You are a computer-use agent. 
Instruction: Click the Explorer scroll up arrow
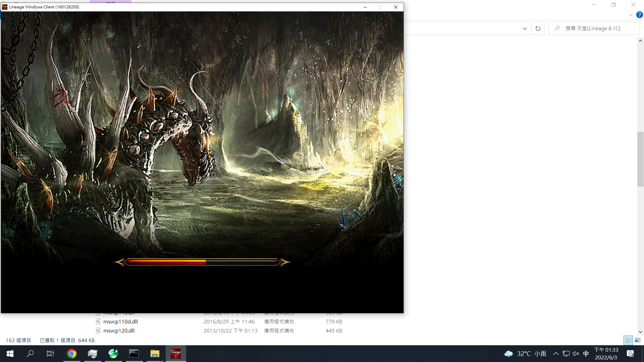pos(640,41)
